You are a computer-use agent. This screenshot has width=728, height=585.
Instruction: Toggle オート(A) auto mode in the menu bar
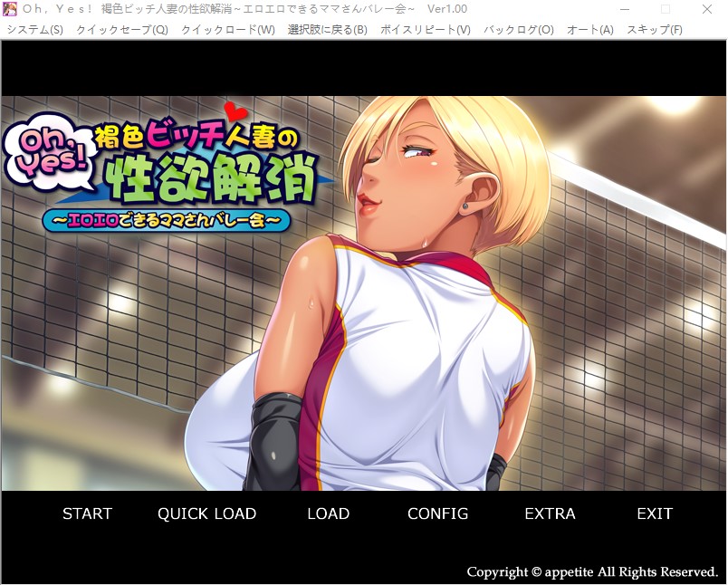coord(590,29)
